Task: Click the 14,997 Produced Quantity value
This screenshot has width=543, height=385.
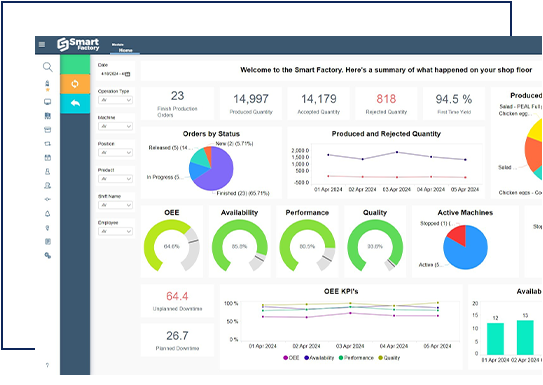Action: click(251, 99)
